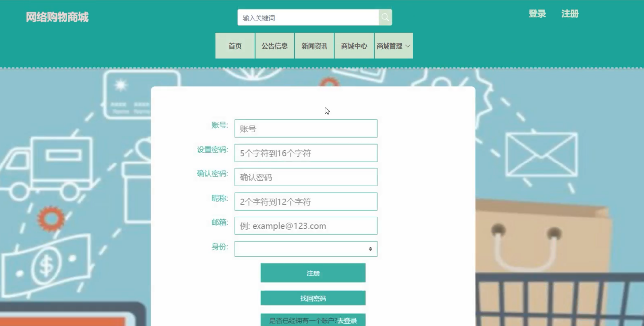The height and width of the screenshot is (326, 644).
Task: Submit form with green 注册 button
Action: click(313, 273)
